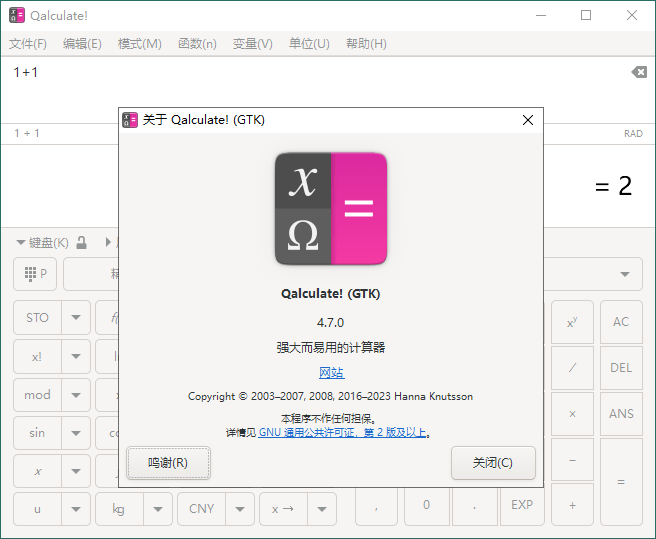Expand the dropdown arrow beside the kg unit
This screenshot has width=656, height=539.
click(157, 508)
